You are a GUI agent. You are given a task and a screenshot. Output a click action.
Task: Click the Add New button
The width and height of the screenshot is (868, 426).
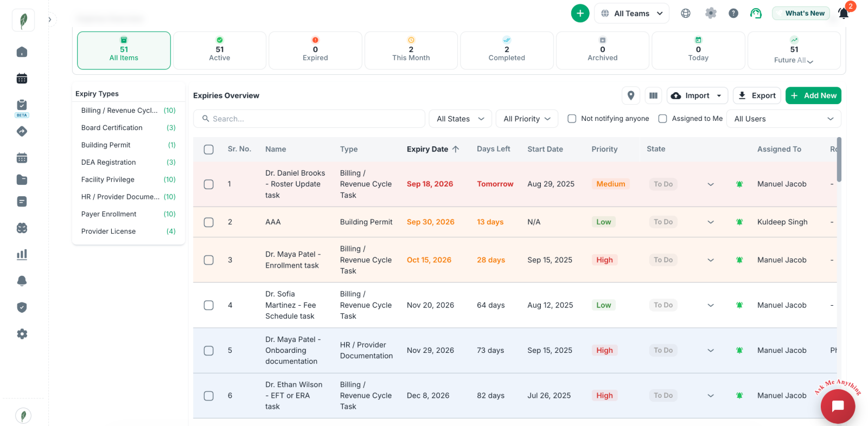coord(813,95)
